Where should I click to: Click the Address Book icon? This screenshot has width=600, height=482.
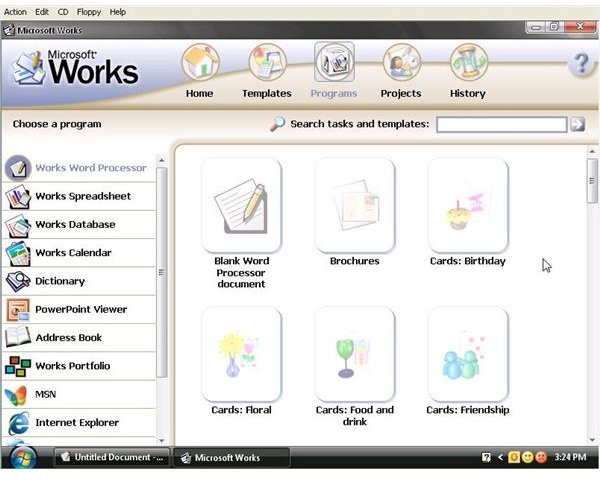click(x=18, y=337)
